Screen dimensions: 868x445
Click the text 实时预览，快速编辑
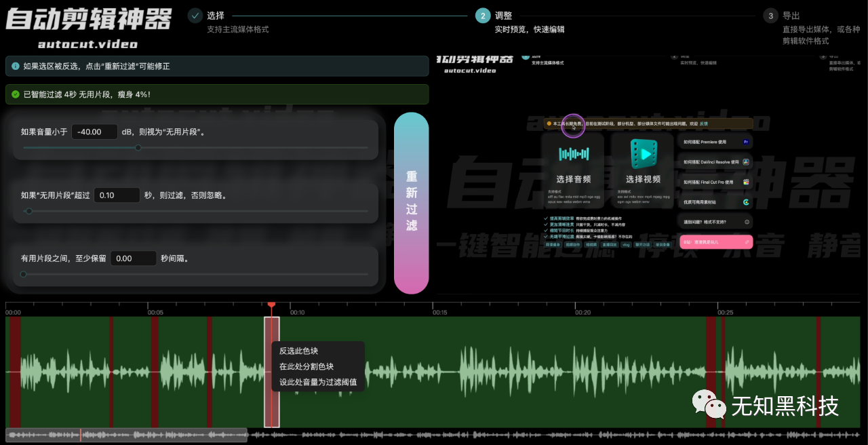(x=530, y=29)
